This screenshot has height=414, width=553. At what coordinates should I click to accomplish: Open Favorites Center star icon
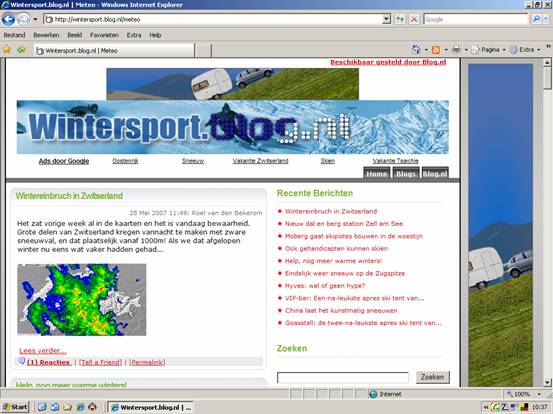[7, 50]
